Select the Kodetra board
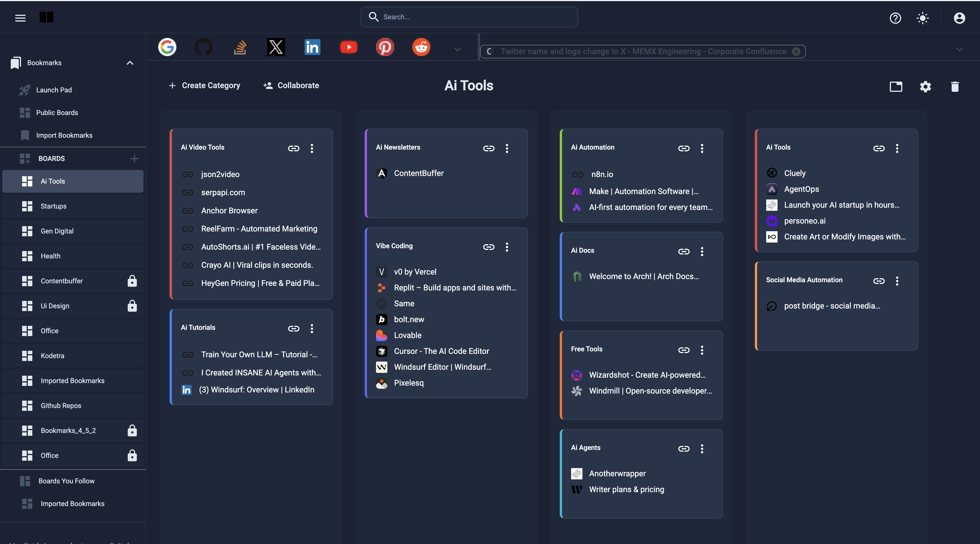The width and height of the screenshot is (980, 544). click(73, 356)
